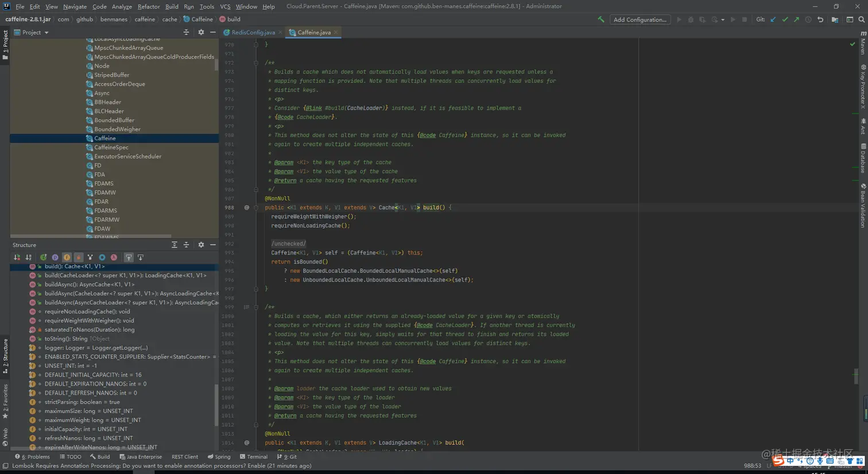
Task: Select BoundedWeigher class in tree
Action: [117, 129]
